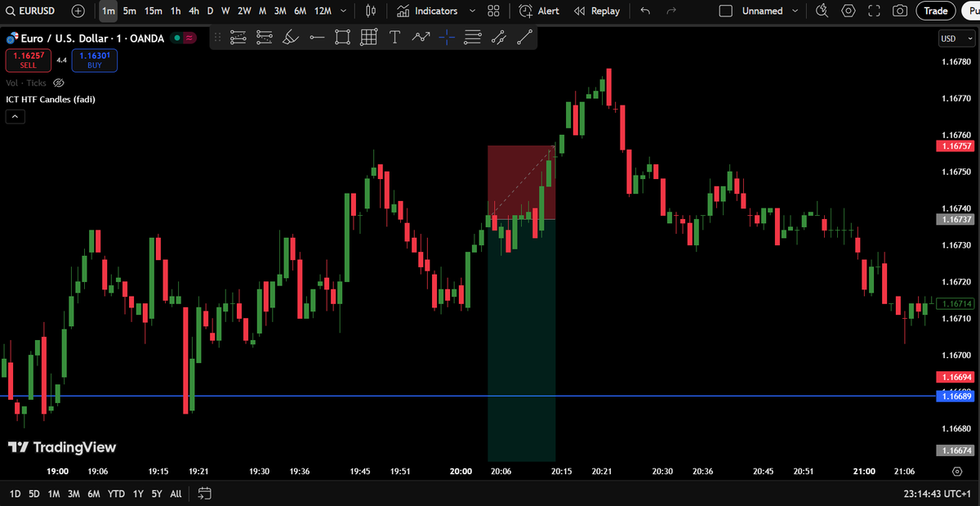
Task: Select the Horizontal Line drawing tool
Action: (317, 37)
